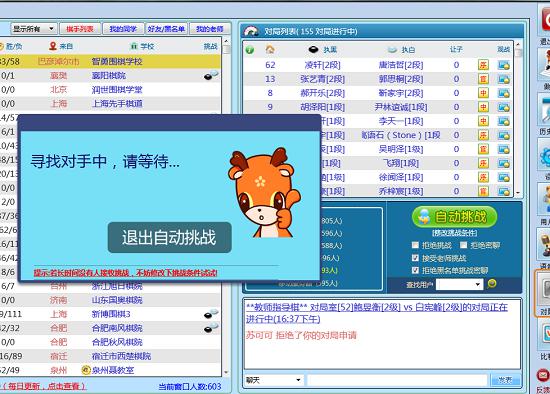Enable the 拒绝挑战 checkbox

pyautogui.click(x=415, y=245)
